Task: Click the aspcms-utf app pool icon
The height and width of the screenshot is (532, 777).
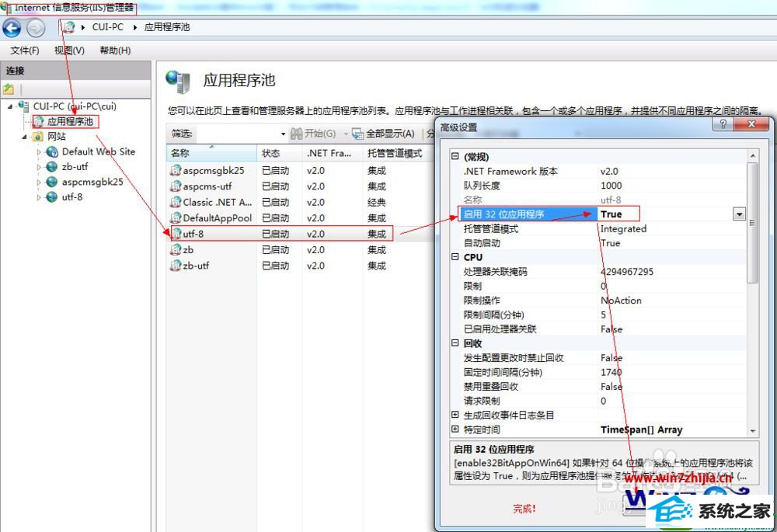Action: coord(176,186)
